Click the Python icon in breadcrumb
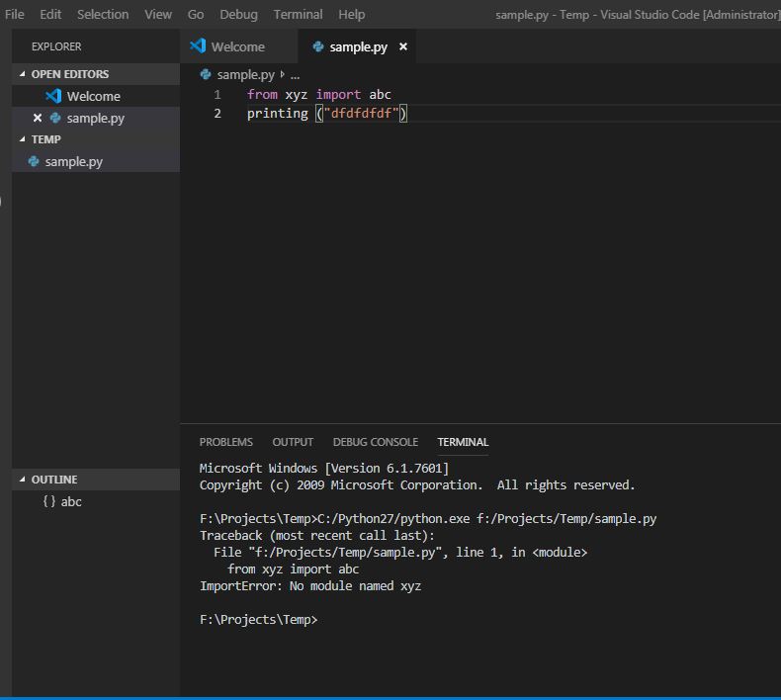This screenshot has width=781, height=700. tap(206, 74)
